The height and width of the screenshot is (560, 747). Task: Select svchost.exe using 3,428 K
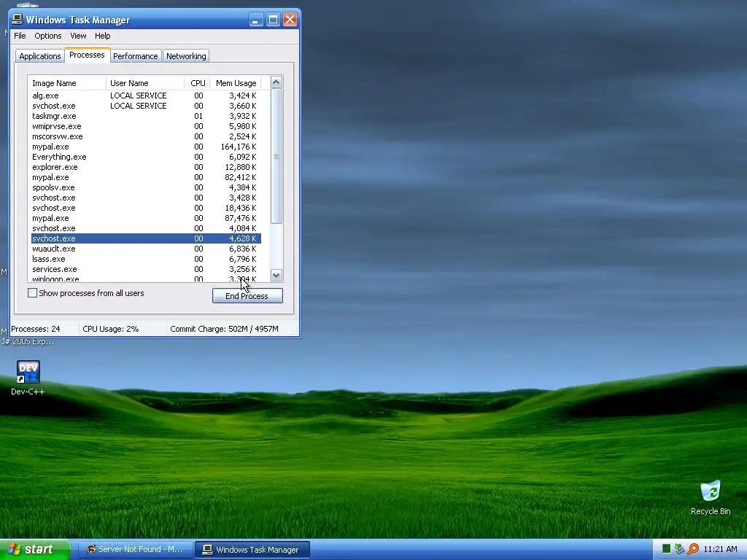146,198
